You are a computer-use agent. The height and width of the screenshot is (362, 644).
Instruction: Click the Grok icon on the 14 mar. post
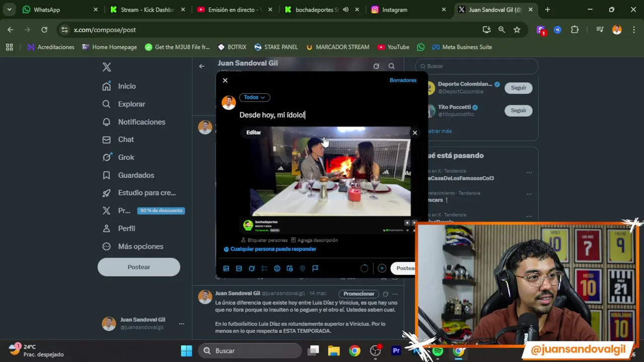pos(385,294)
